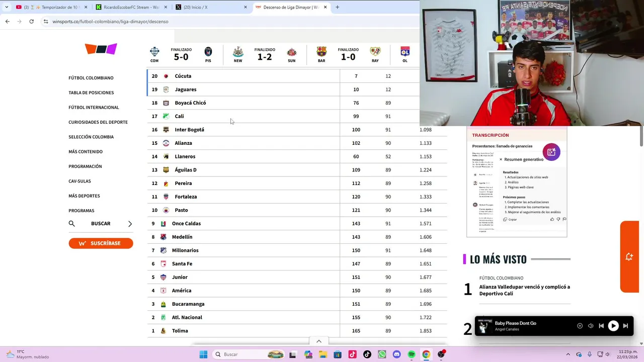
Task: Click the Cúcuta team crest
Action: pyautogui.click(x=166, y=76)
